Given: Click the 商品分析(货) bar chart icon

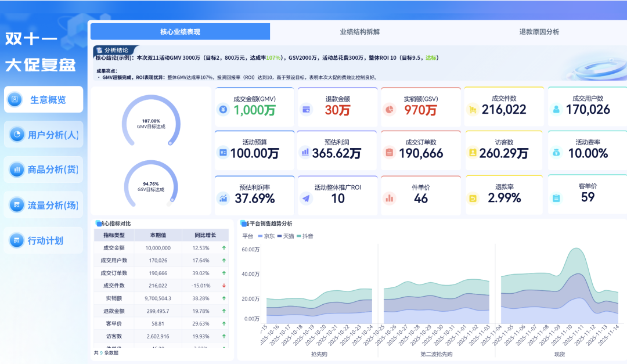Looking at the screenshot, I should 17,170.
